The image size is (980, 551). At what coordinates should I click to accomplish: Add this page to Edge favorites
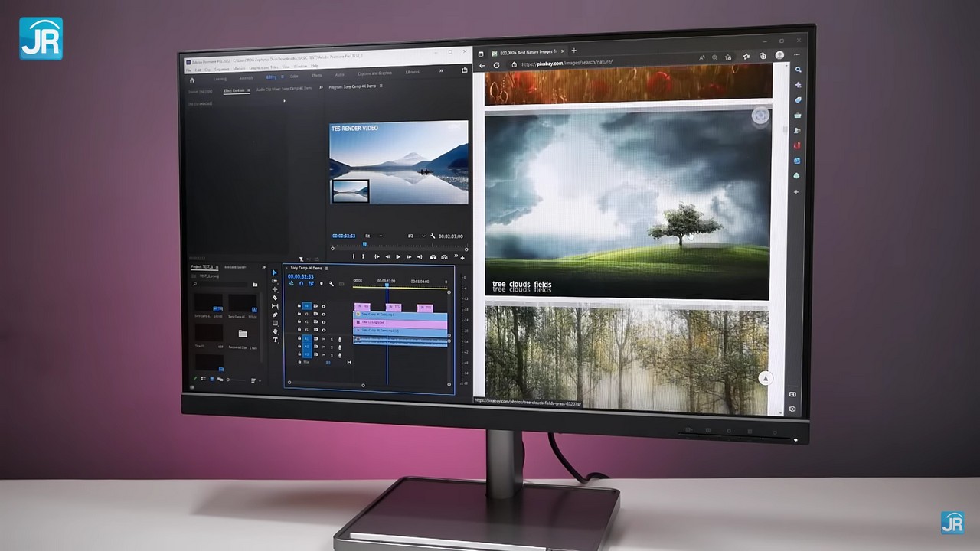pyautogui.click(x=729, y=57)
